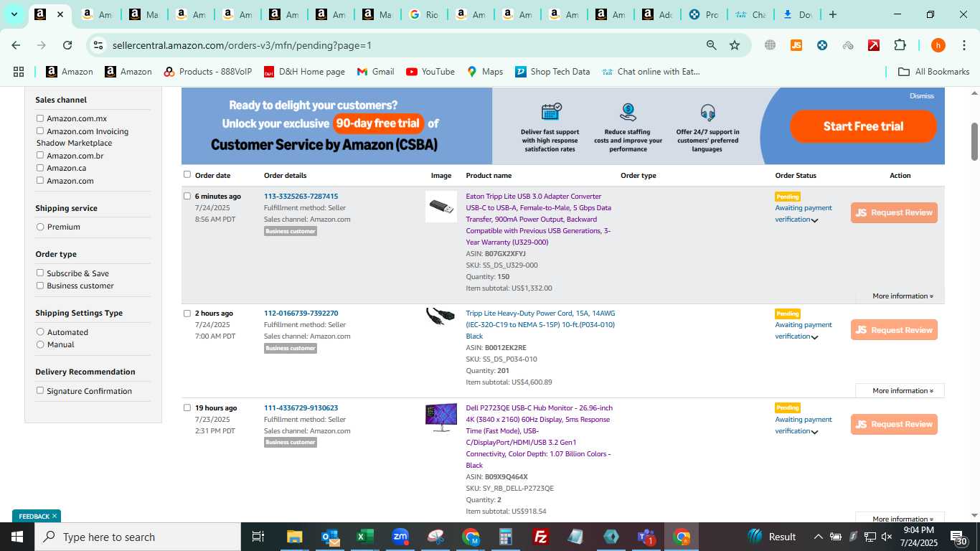Switch to the Google 'Rio' tab
This screenshot has height=551, width=980.
click(x=423, y=14)
